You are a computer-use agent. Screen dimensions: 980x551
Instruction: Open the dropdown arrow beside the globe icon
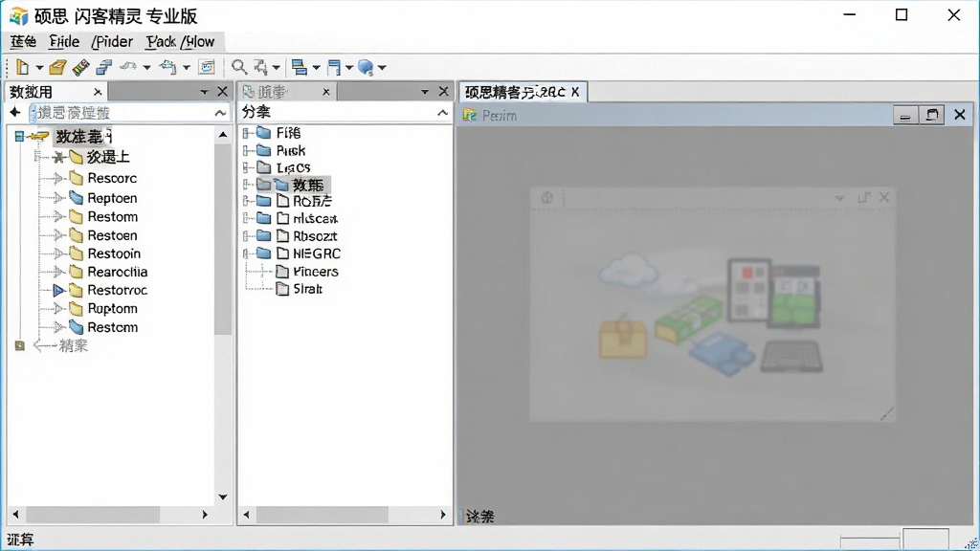pos(382,68)
